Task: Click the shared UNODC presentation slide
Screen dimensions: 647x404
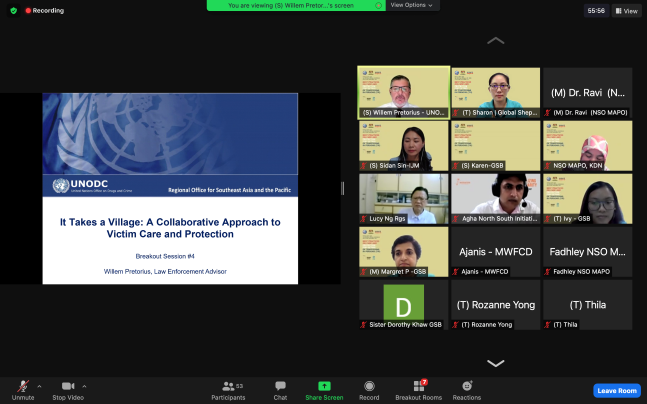Action: 169,188
